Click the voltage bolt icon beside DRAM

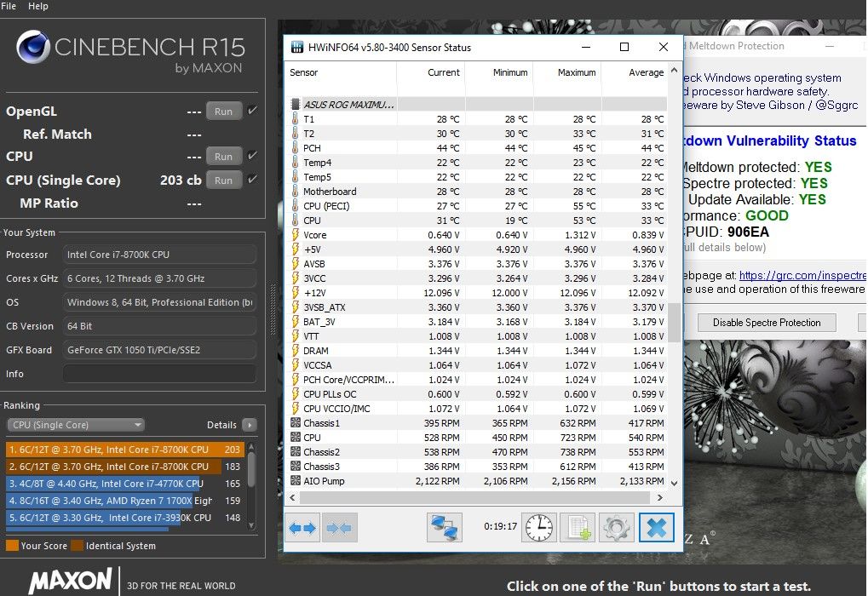pos(296,350)
